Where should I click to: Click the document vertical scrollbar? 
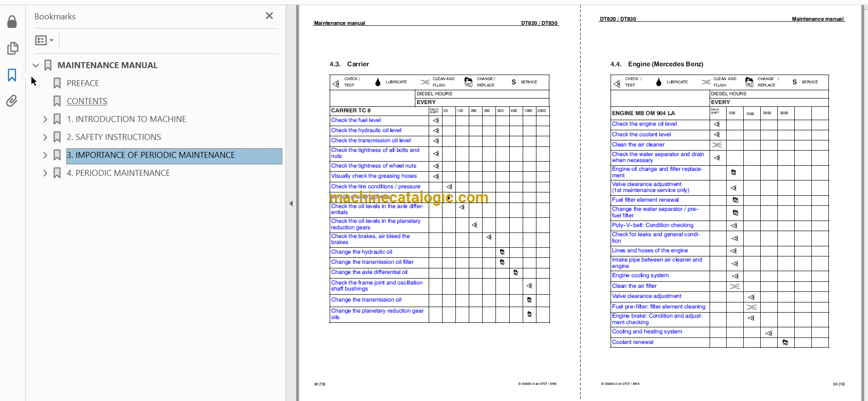(x=865, y=203)
